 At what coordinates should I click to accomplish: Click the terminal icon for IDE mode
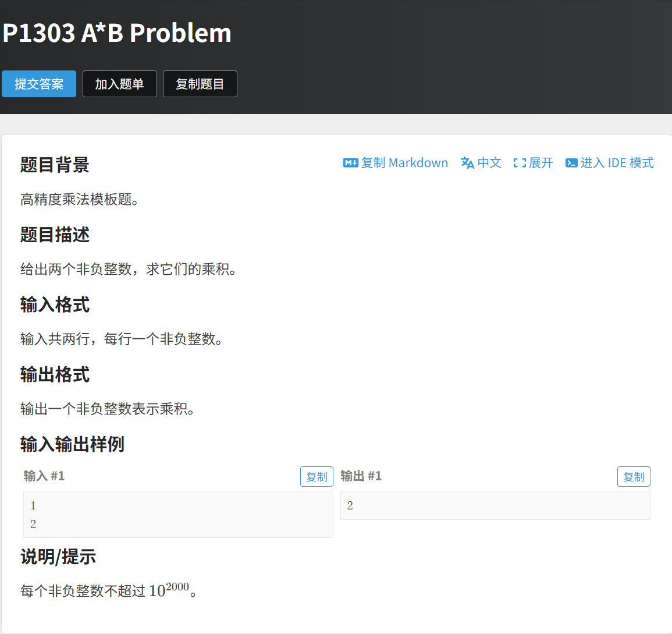pos(571,163)
